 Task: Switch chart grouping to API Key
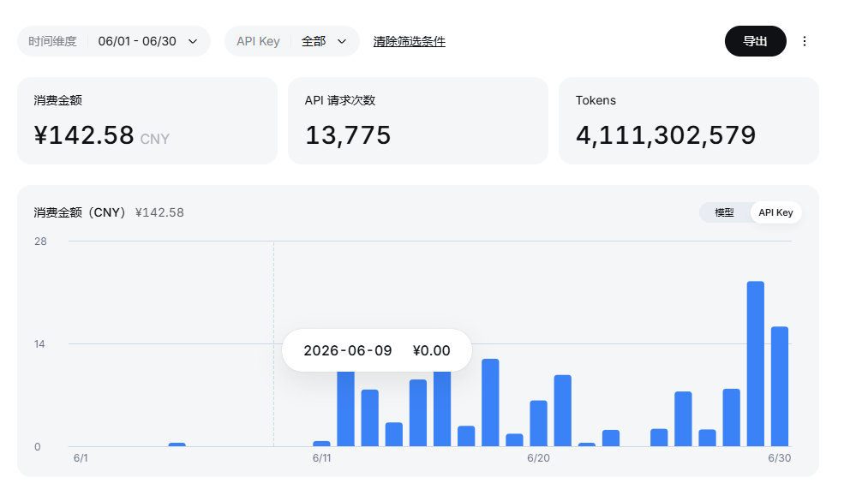(775, 212)
